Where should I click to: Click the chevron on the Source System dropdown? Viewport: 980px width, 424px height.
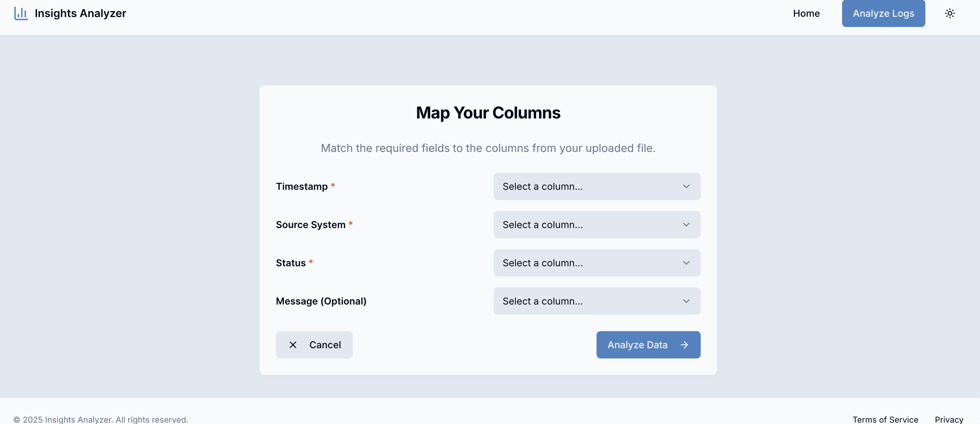pos(686,224)
